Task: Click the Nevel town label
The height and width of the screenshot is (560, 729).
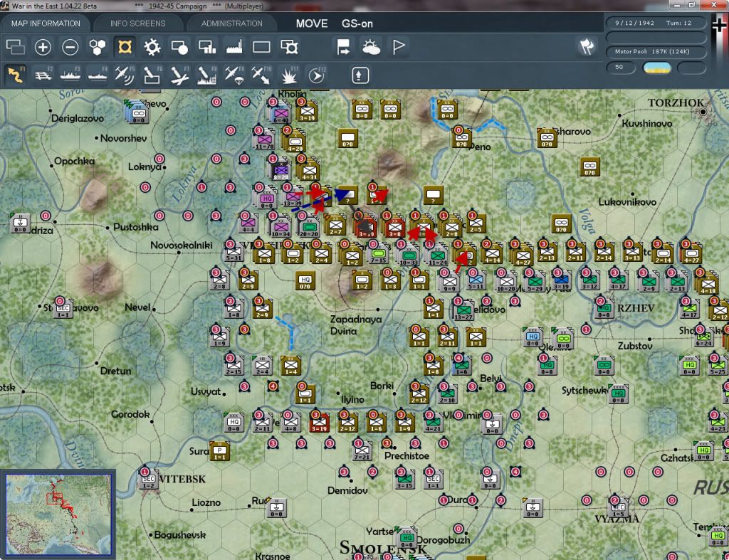Action: tap(137, 307)
